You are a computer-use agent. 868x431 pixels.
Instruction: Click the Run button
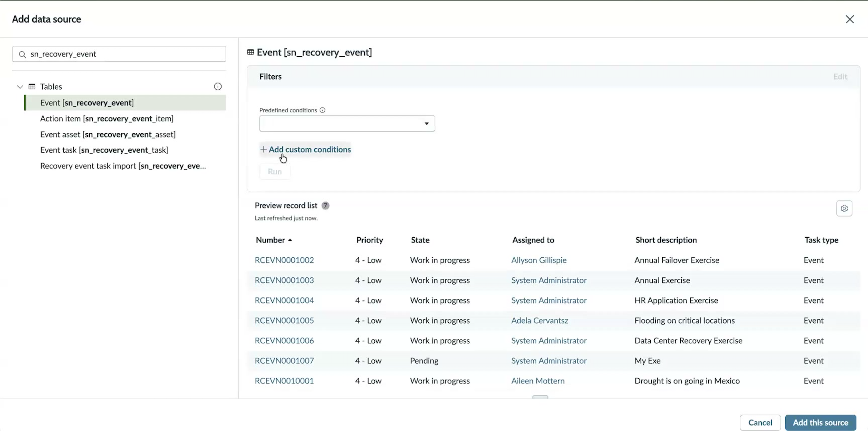pos(275,172)
